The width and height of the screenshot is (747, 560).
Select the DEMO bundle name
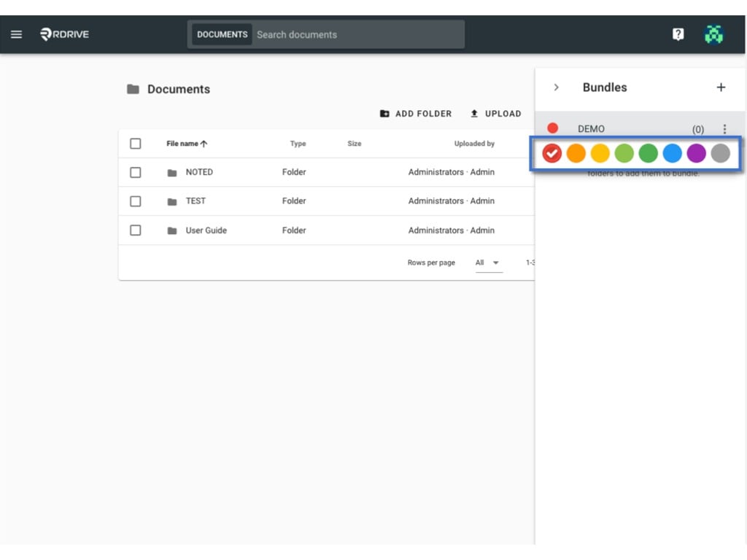click(x=591, y=128)
